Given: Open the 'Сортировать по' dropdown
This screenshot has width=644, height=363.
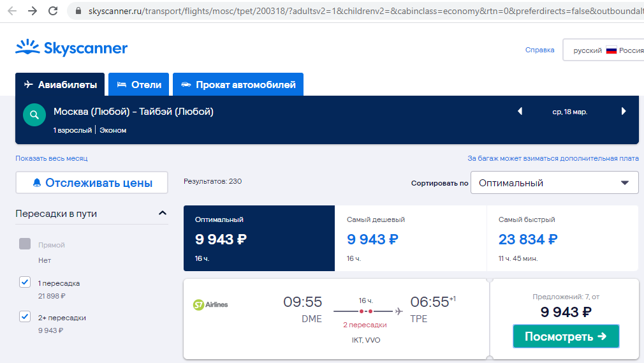Looking at the screenshot, I should pyautogui.click(x=553, y=182).
